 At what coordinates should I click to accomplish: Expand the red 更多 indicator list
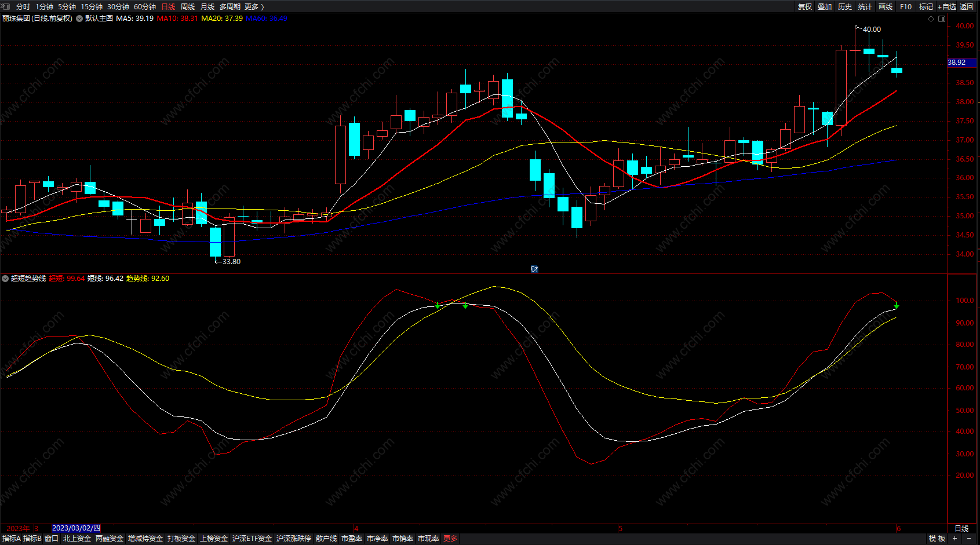(450, 539)
